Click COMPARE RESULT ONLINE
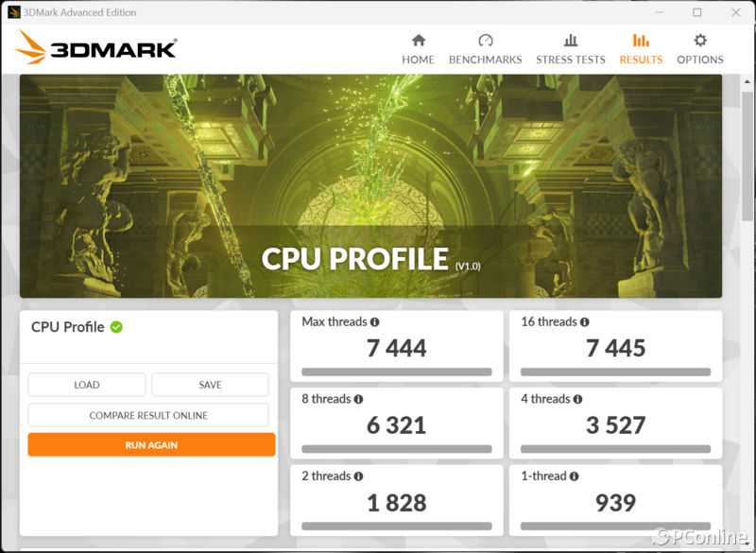Viewport: 756px width, 553px height. click(x=148, y=415)
